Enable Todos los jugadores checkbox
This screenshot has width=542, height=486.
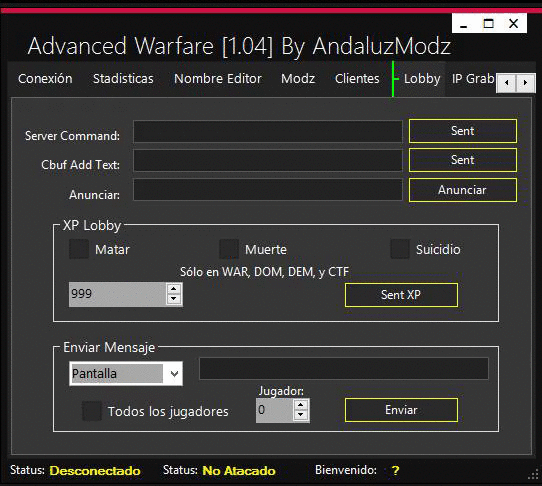point(92,411)
